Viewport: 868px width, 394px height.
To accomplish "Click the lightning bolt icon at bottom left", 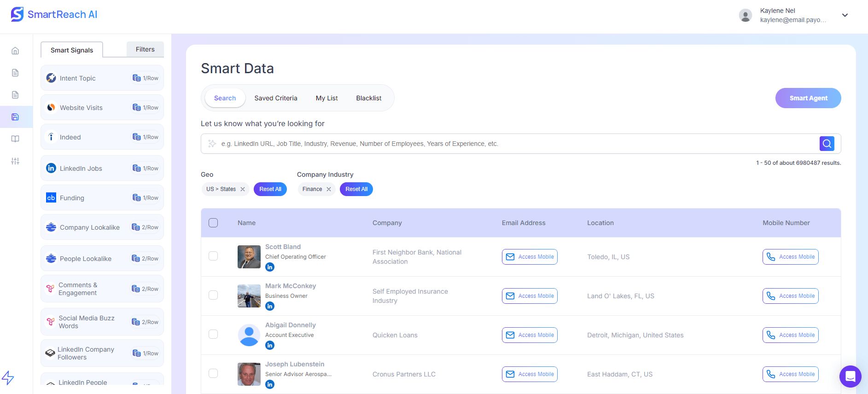I will pos(8,378).
